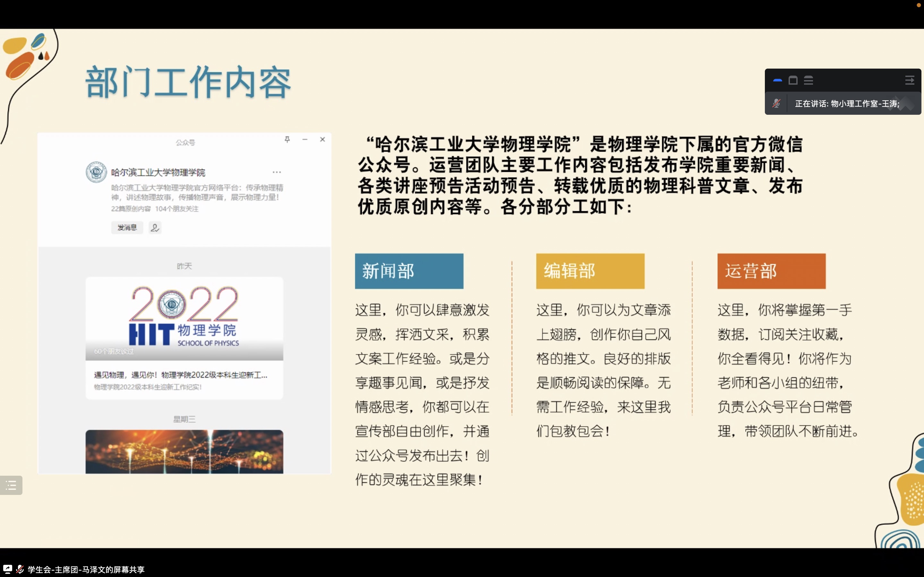Select the minimized speaker-bar view icon
The height and width of the screenshot is (577, 924).
tap(777, 80)
